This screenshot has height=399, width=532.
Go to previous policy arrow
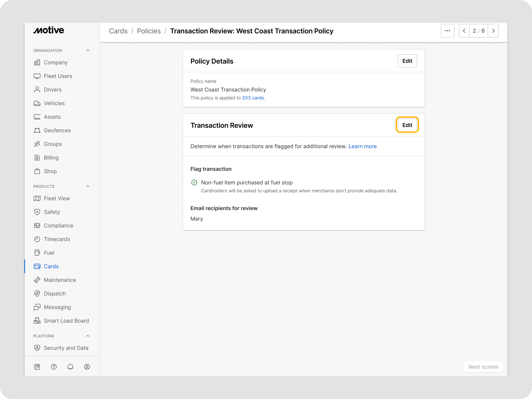tap(464, 31)
